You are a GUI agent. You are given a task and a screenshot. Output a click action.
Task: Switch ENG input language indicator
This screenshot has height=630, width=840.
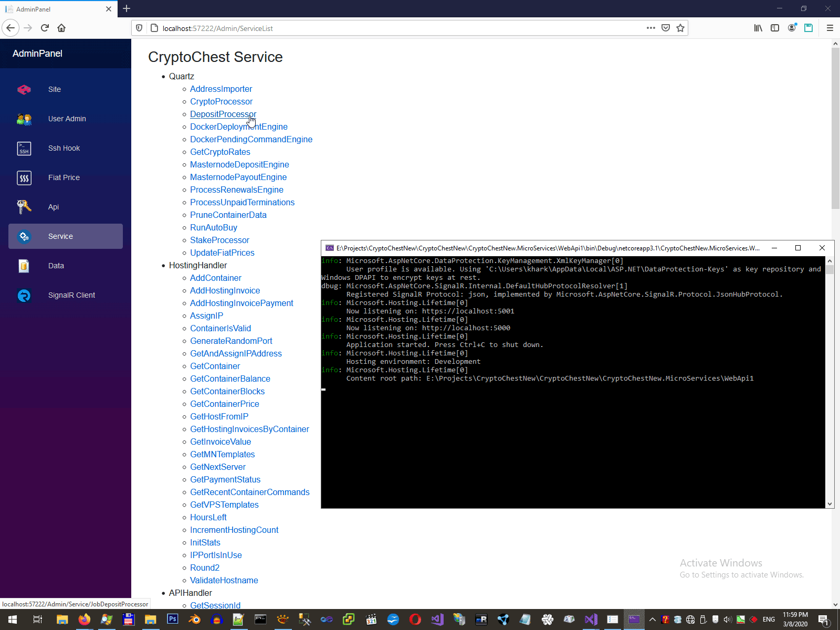tap(769, 619)
